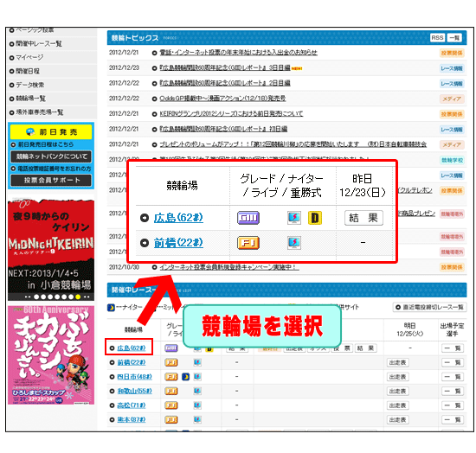Click the yellow D icon for Hiroshima
The image size is (476, 453).
pos(315,218)
